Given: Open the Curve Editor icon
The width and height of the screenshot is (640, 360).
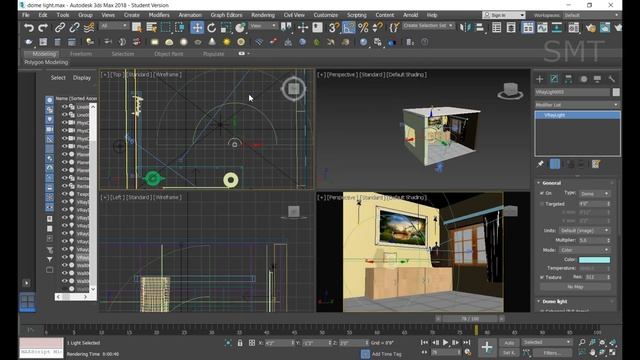Looking at the screenshot, I should (542, 27).
